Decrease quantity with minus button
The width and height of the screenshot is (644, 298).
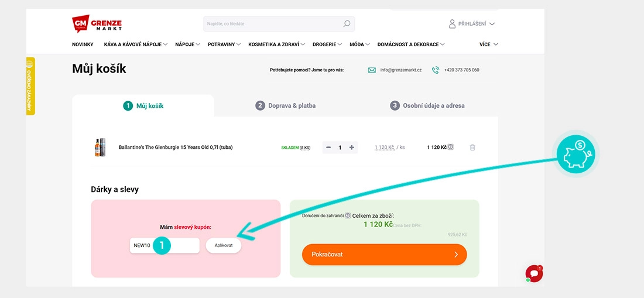pyautogui.click(x=328, y=148)
